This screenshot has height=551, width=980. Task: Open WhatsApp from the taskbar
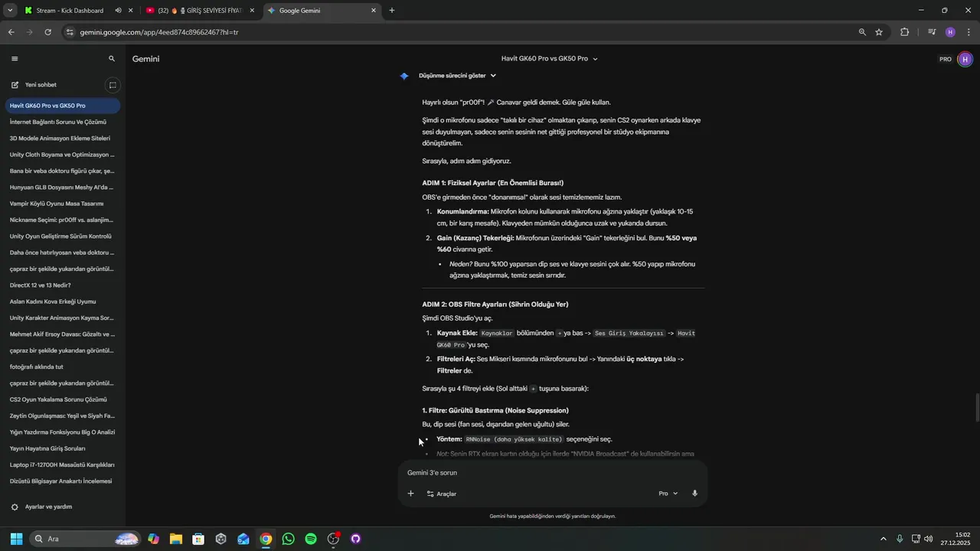point(288,539)
